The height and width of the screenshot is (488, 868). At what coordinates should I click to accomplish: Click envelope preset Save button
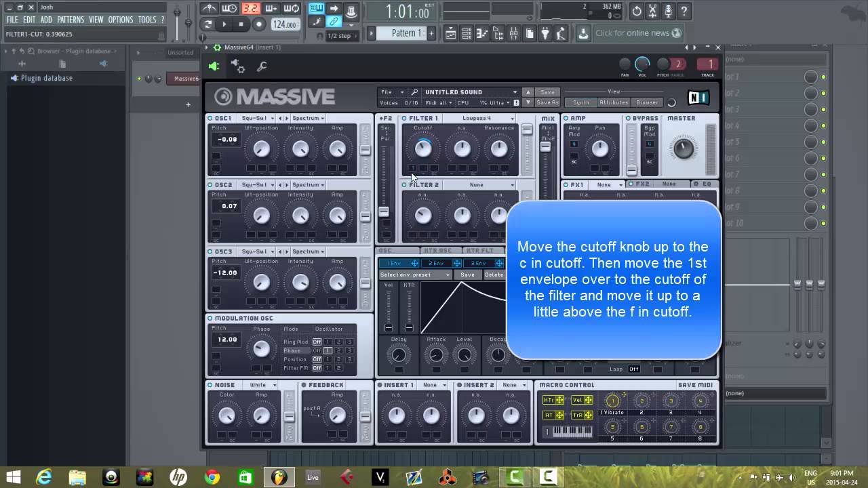click(467, 274)
